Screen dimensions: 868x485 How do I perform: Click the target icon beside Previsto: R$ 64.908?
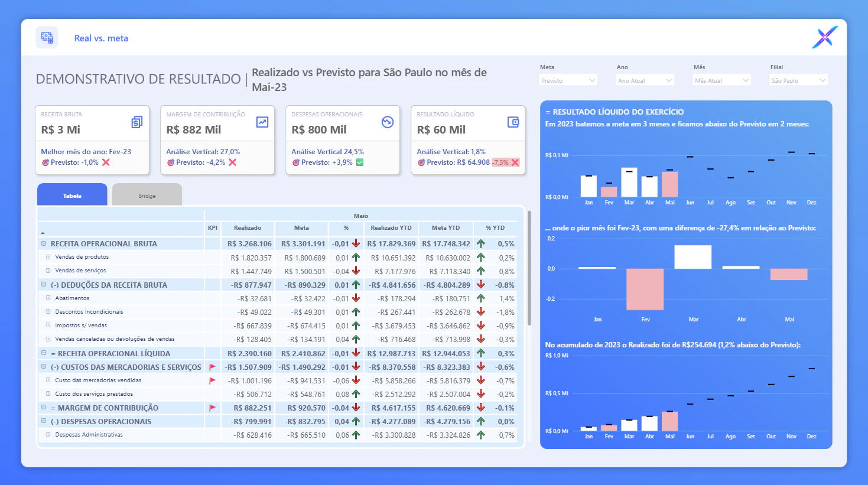point(421,162)
